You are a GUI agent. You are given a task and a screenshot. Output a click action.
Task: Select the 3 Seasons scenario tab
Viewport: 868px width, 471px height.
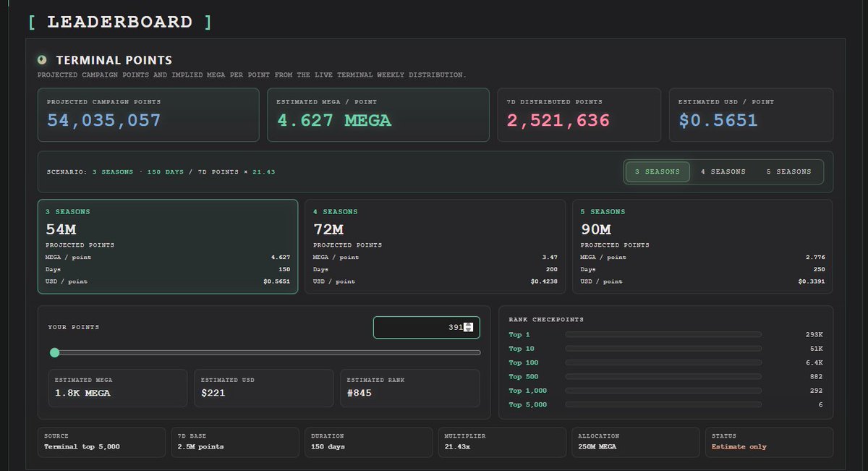(x=658, y=171)
